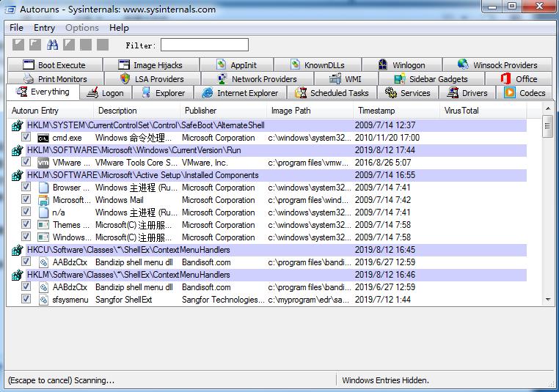Screen dimensions: 559x392
Task: Switch to the Logon tab
Action: [x=105, y=93]
